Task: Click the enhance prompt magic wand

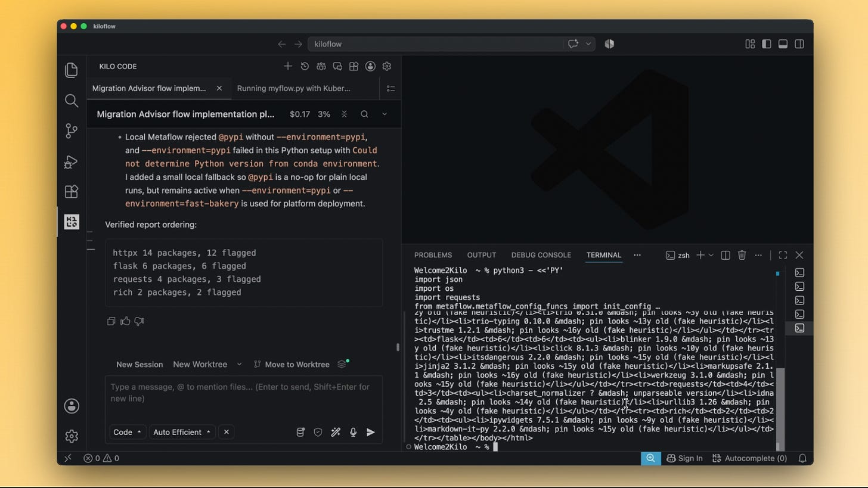Action: [x=336, y=432]
